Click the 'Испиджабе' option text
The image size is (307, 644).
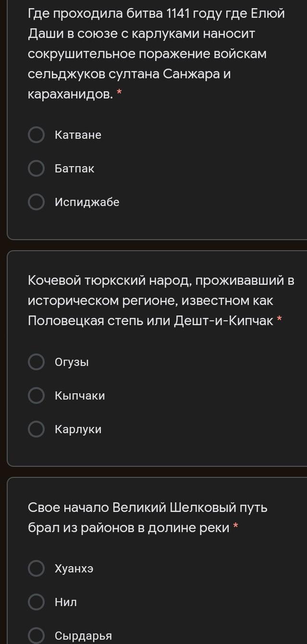click(x=87, y=202)
